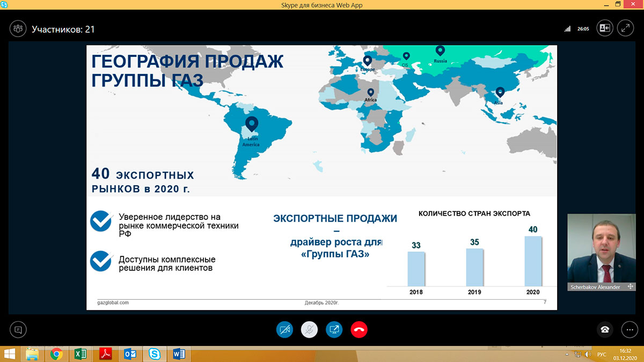Click the gazglobal.com slide footer text

click(x=113, y=302)
